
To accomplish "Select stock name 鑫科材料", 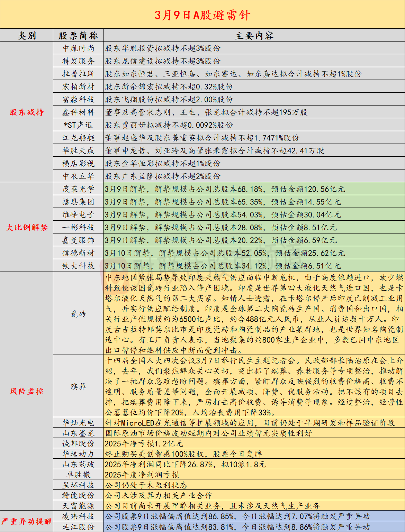I will [x=78, y=112].
